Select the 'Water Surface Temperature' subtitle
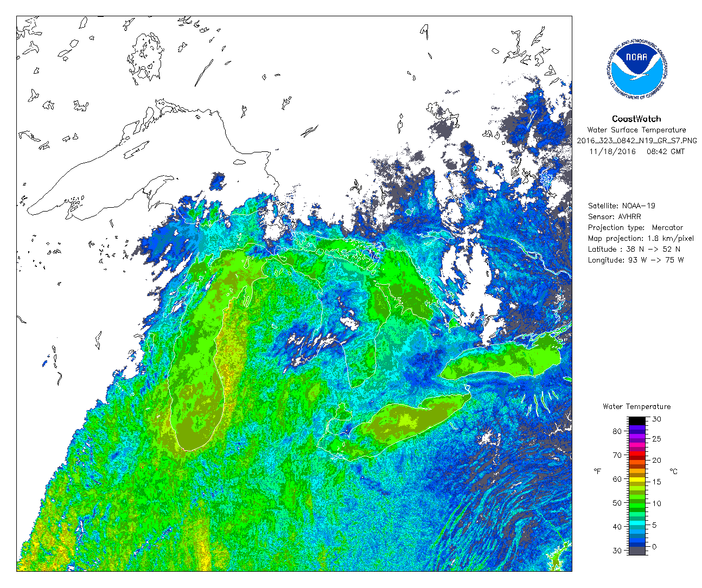The image size is (702, 588). [x=636, y=130]
